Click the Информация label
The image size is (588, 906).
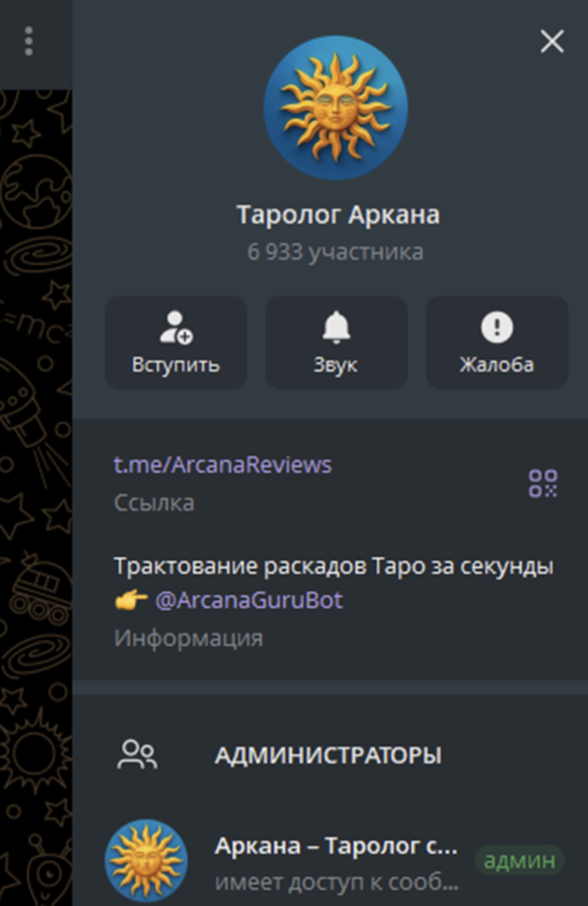tap(188, 638)
